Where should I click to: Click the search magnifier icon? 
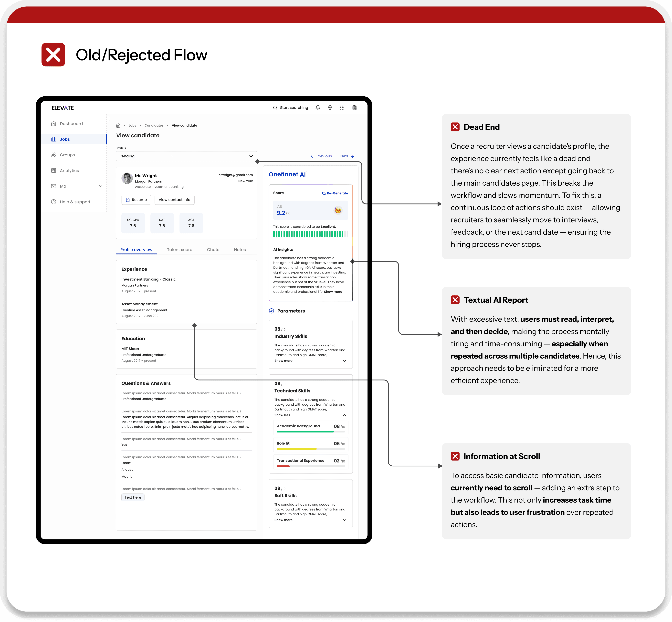pyautogui.click(x=275, y=108)
